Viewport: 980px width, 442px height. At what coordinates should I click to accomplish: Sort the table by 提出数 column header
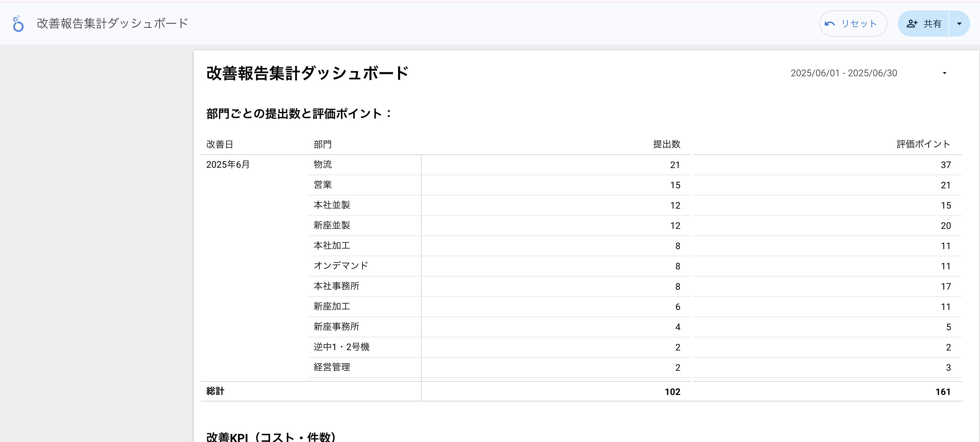(x=666, y=144)
